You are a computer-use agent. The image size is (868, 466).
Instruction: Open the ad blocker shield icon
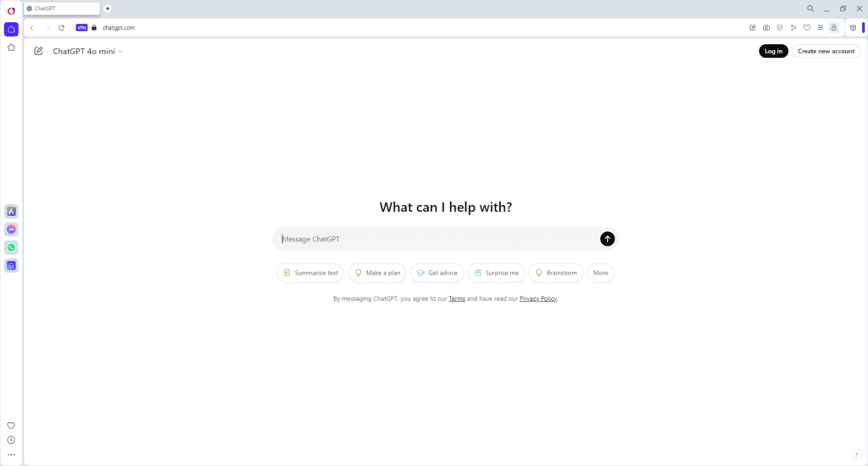click(780, 28)
